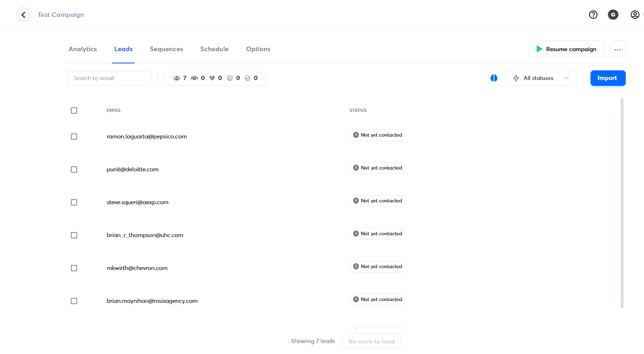The width and height of the screenshot is (644, 354).
Task: Click clock icon on mkwirth@chevron.com status
Action: (356, 267)
